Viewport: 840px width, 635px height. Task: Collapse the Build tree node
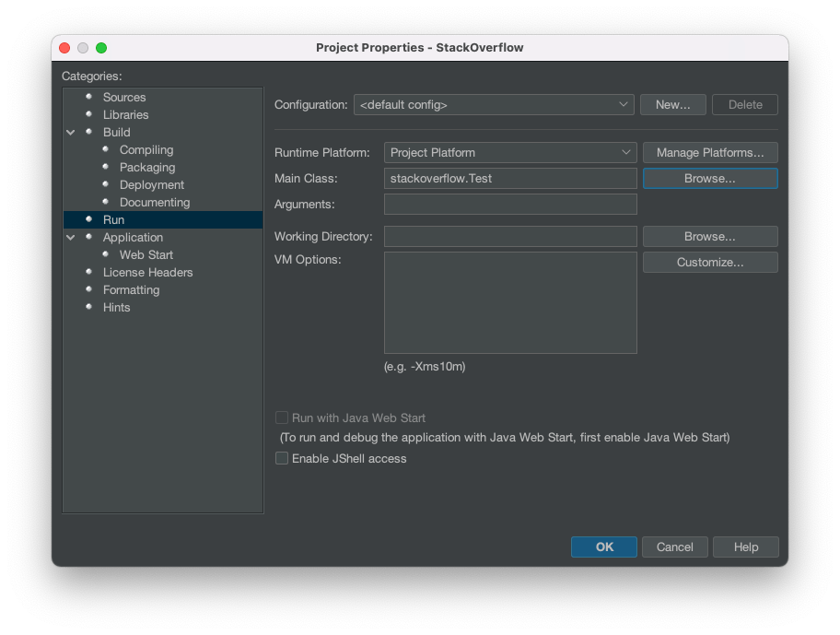pyautogui.click(x=70, y=133)
